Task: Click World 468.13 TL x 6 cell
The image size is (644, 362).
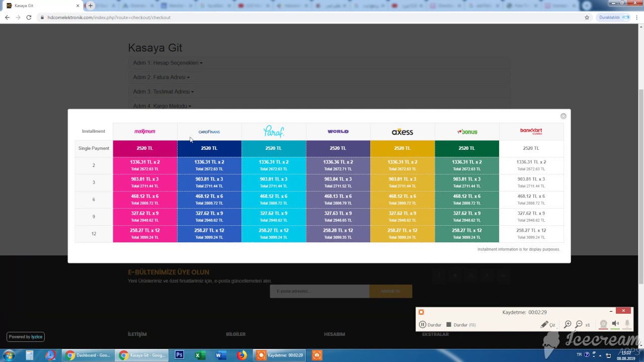Action: (x=338, y=200)
